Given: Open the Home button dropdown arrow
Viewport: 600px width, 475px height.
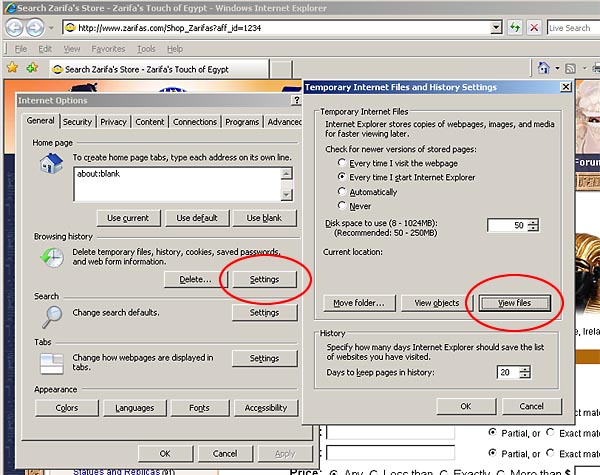Looking at the screenshot, I should pos(557,69).
